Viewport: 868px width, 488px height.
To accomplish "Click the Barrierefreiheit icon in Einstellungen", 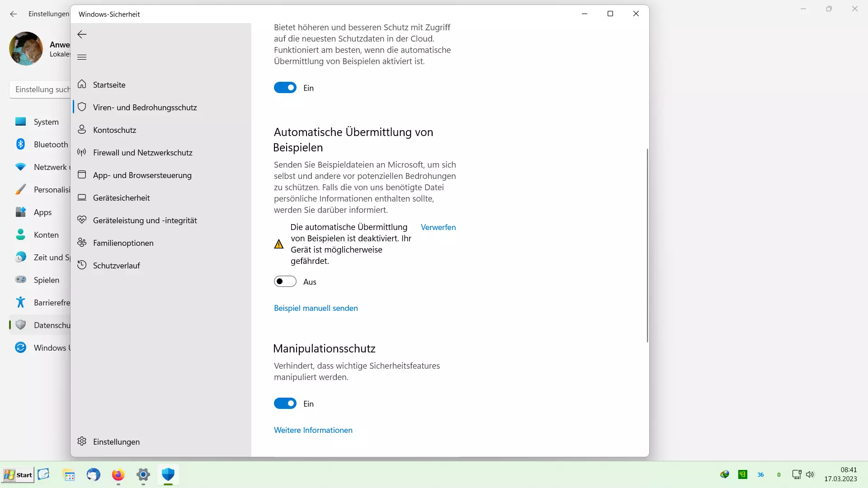I will tap(20, 302).
